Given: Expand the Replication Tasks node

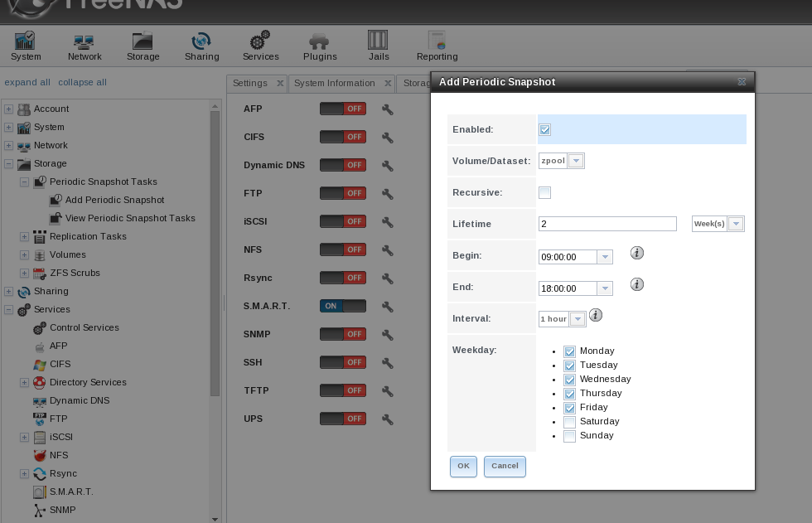Looking at the screenshot, I should pyautogui.click(x=24, y=237).
